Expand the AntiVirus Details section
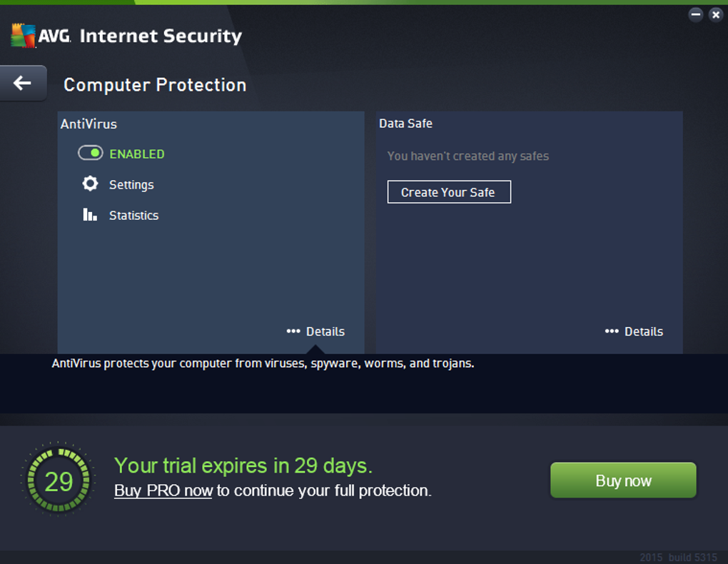The height and width of the screenshot is (564, 728). 325,331
